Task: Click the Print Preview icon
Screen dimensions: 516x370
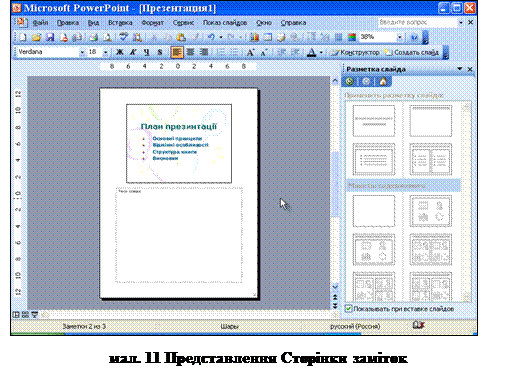Action: click(x=107, y=37)
